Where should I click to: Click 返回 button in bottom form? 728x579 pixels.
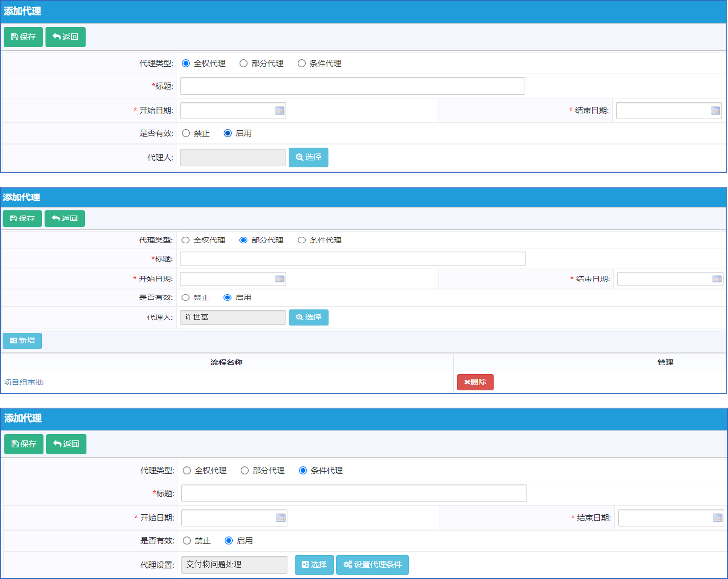click(66, 444)
